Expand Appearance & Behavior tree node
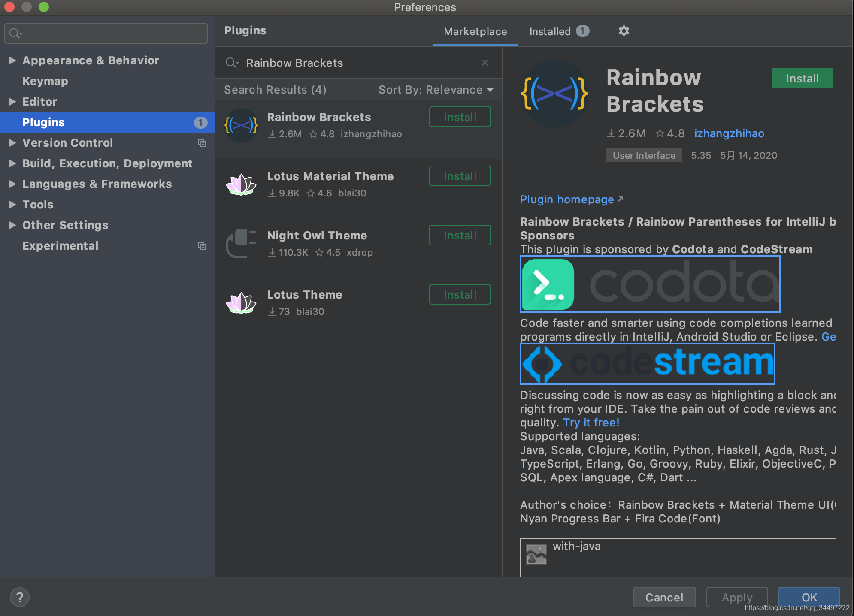Screen dimensions: 854x616 pos(12,60)
